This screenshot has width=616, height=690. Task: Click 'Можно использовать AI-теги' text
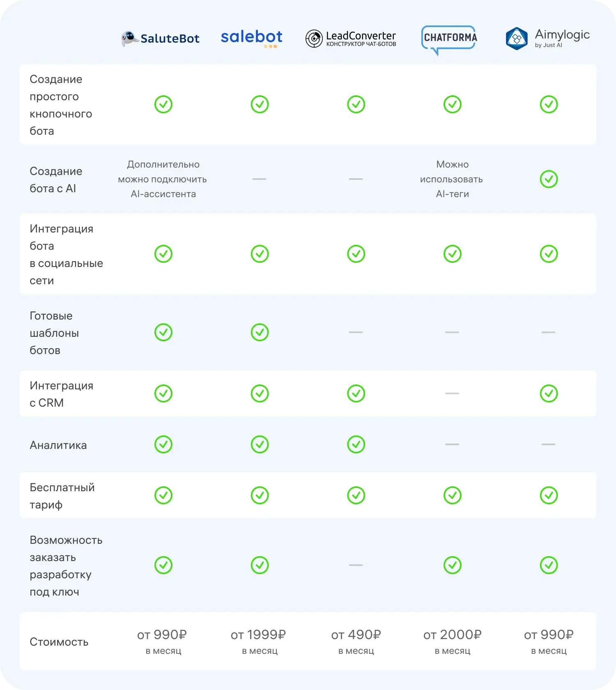(x=452, y=179)
